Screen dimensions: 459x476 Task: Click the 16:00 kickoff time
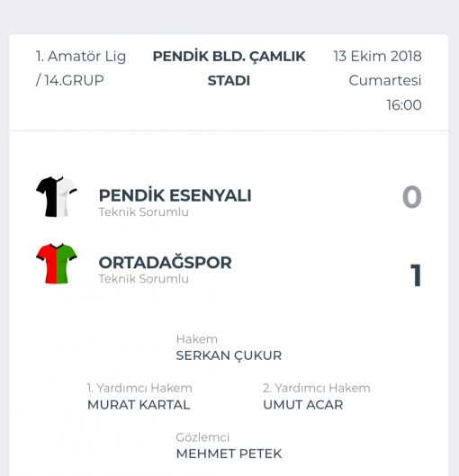point(404,105)
